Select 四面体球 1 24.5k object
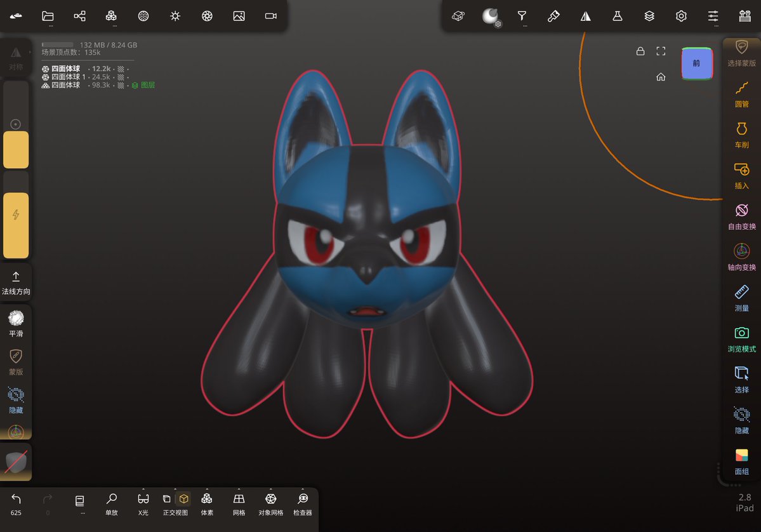761x532 pixels. pos(85,77)
